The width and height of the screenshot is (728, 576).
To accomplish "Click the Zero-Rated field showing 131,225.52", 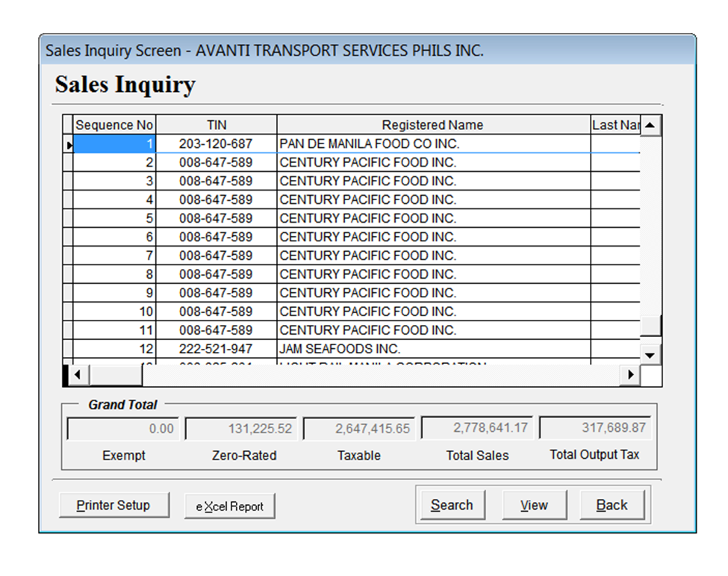I will pyautogui.click(x=241, y=428).
